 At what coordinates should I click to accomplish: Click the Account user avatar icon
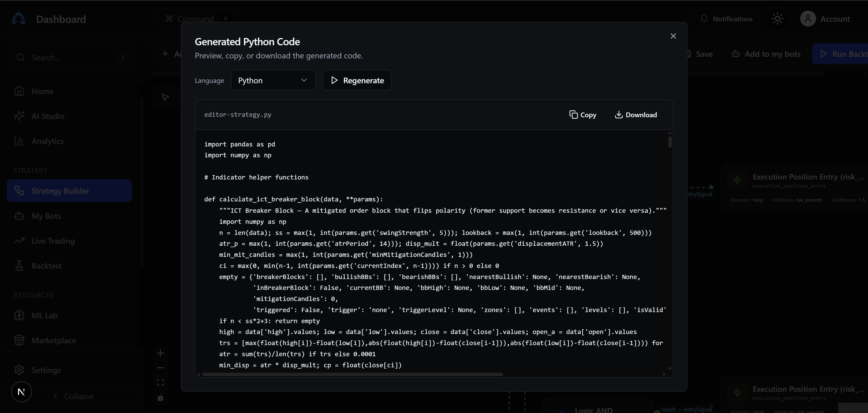coord(808,19)
